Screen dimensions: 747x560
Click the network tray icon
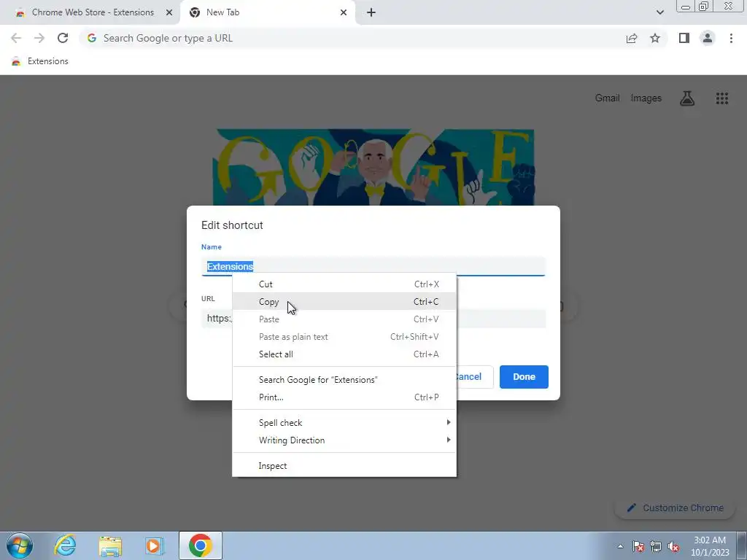point(656,546)
